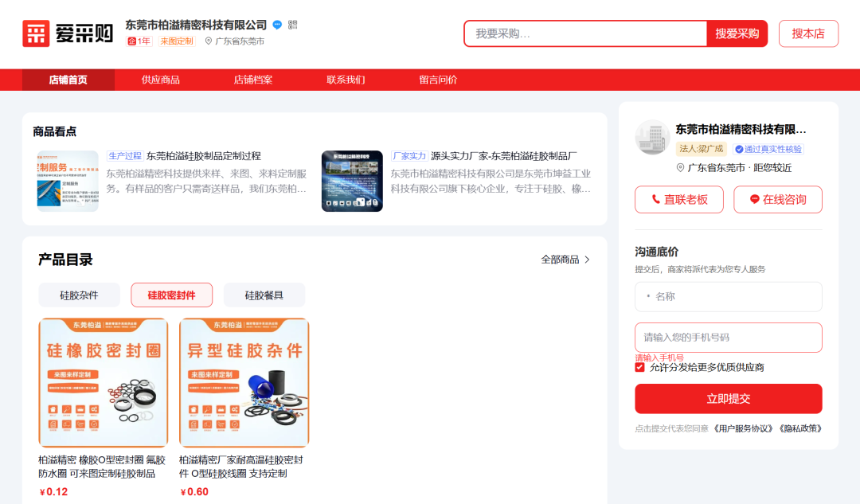Screen dimensions: 860x504
Task: Focus the phone number input field
Action: 729,338
